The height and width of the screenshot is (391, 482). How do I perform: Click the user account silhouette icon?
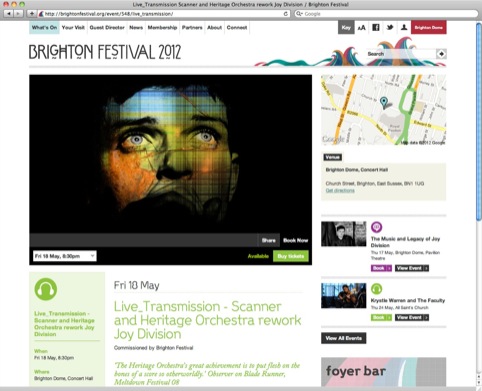pos(404,28)
